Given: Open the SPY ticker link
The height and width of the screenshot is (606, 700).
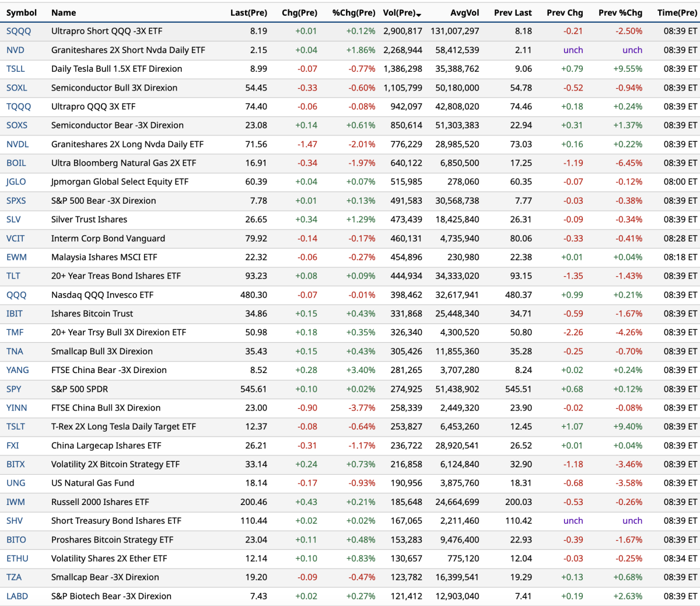Looking at the screenshot, I should tap(14, 389).
